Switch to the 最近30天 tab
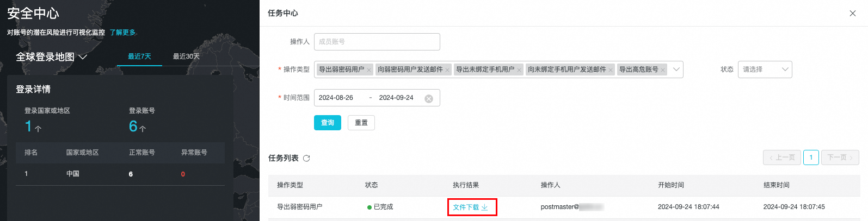The image size is (868, 221). (186, 56)
